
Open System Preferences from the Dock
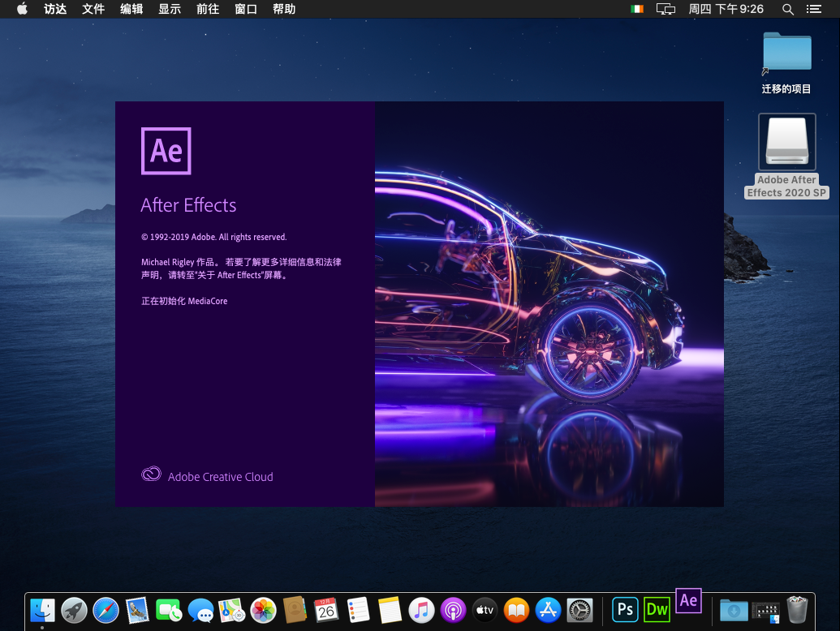579,610
